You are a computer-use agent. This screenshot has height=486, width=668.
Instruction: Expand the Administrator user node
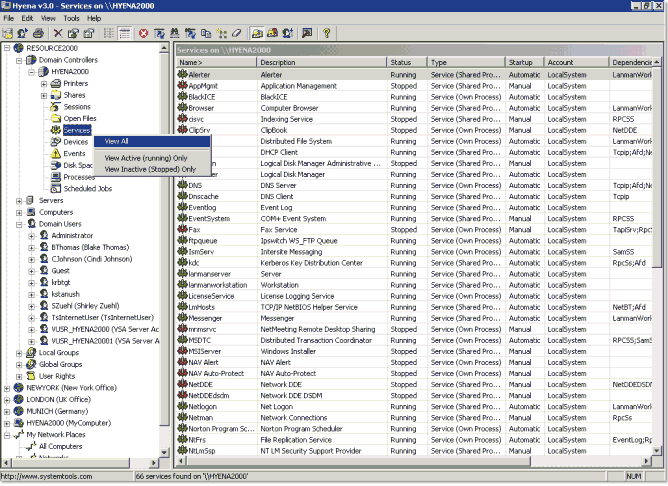pyautogui.click(x=32, y=236)
